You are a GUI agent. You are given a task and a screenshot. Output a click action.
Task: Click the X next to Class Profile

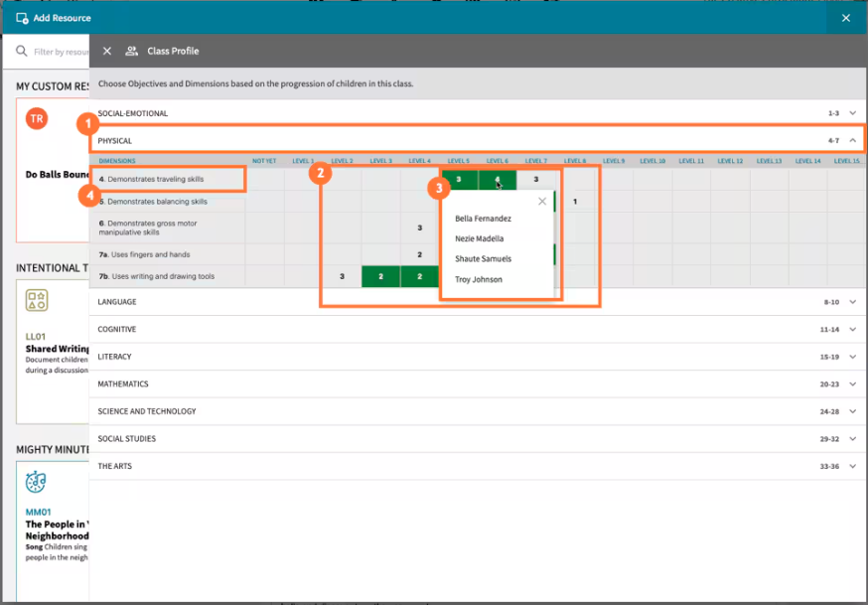(x=107, y=51)
